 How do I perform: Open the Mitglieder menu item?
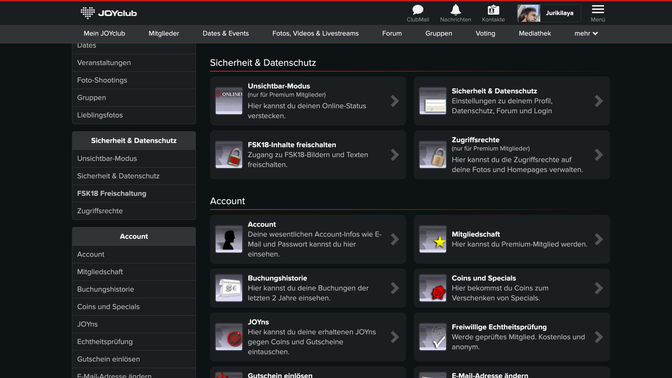tap(164, 33)
